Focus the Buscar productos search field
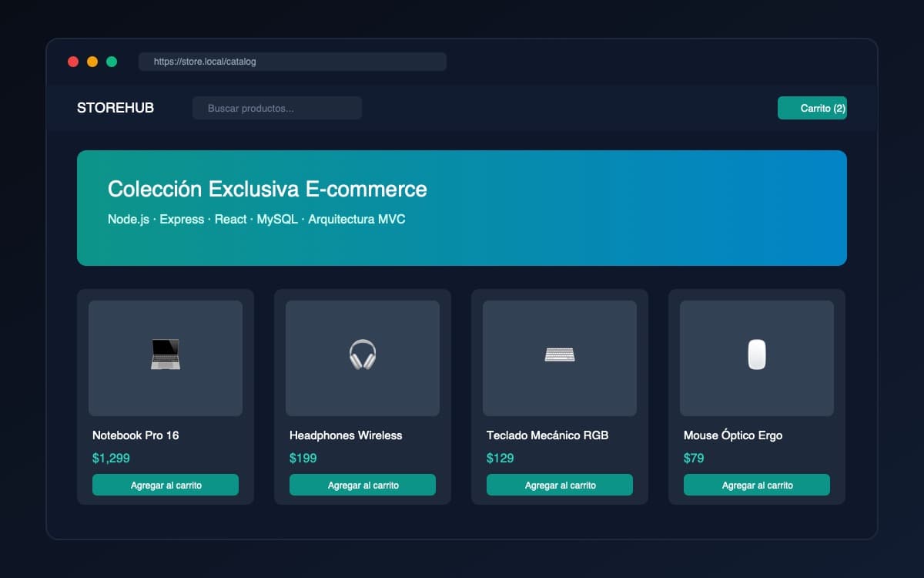The image size is (924, 578). click(277, 108)
